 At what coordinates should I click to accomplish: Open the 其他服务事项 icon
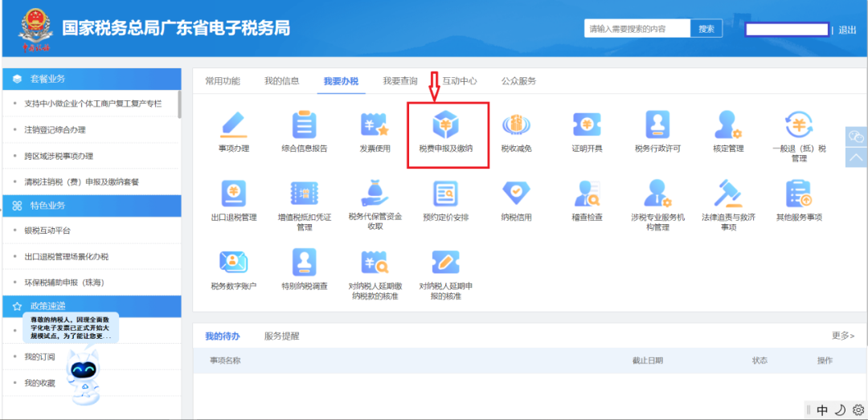click(799, 194)
